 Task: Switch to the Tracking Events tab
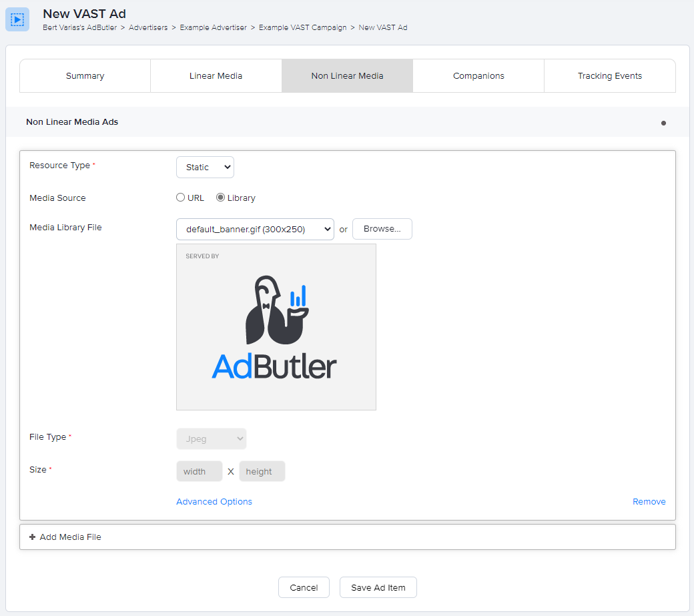(x=609, y=75)
